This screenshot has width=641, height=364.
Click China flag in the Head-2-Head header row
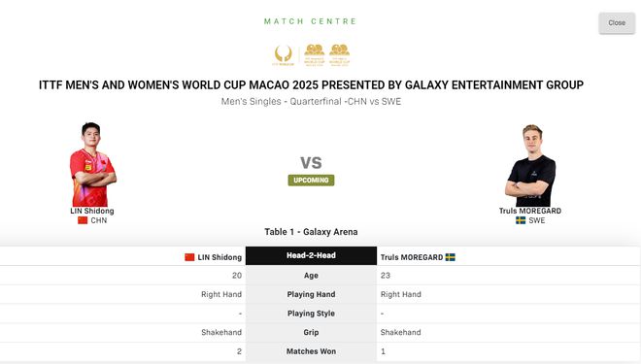189,257
